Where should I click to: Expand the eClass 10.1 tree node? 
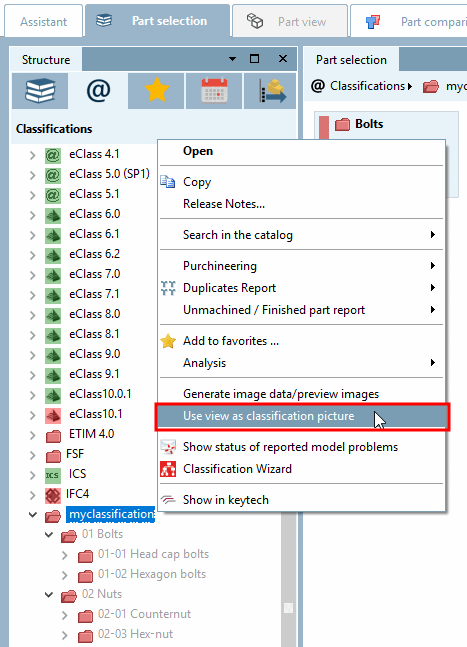coord(33,415)
